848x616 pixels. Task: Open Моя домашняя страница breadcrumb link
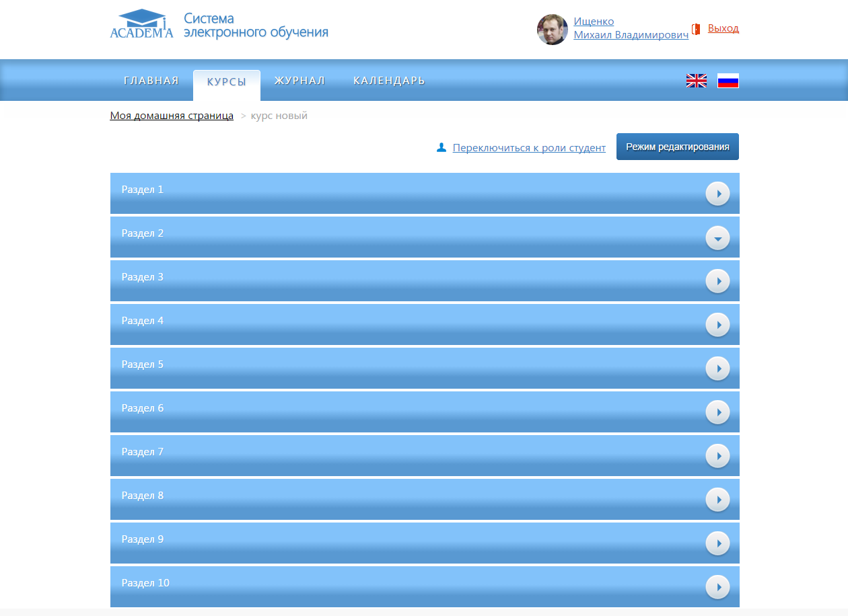[x=172, y=116]
